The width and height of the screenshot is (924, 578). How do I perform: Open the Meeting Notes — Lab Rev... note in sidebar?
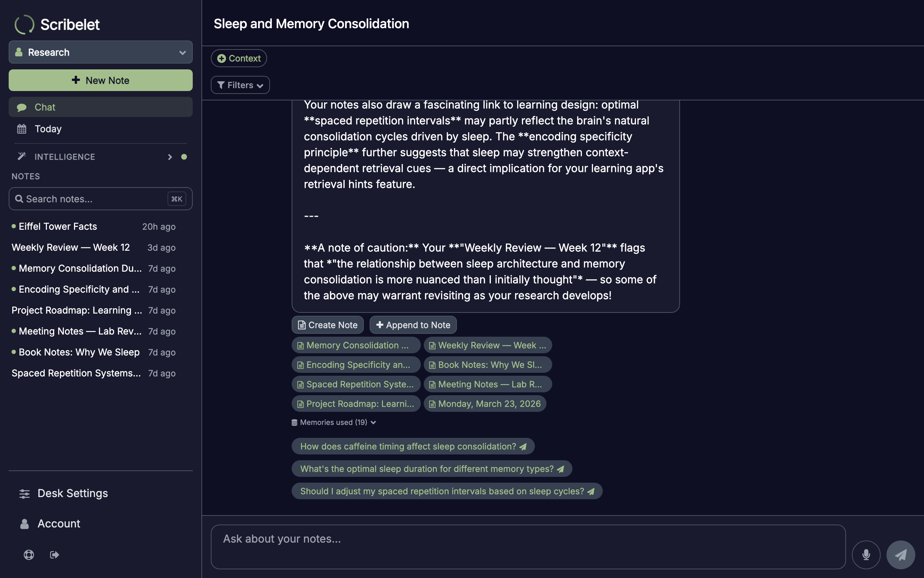point(93,331)
